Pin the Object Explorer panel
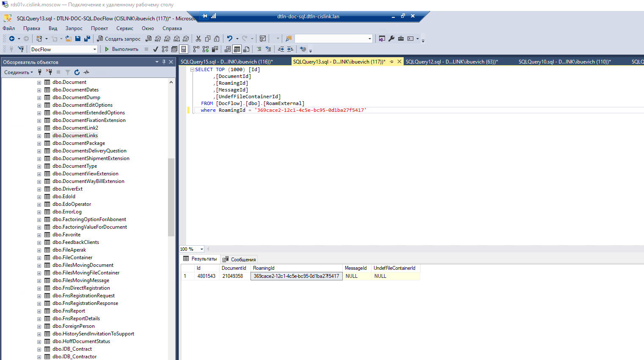Image resolution: width=644 pixels, height=360 pixels. (x=164, y=62)
